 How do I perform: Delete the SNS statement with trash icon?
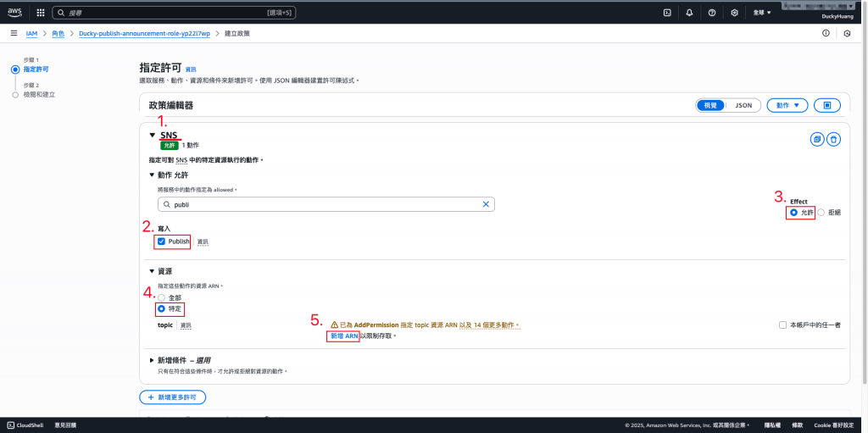click(834, 140)
